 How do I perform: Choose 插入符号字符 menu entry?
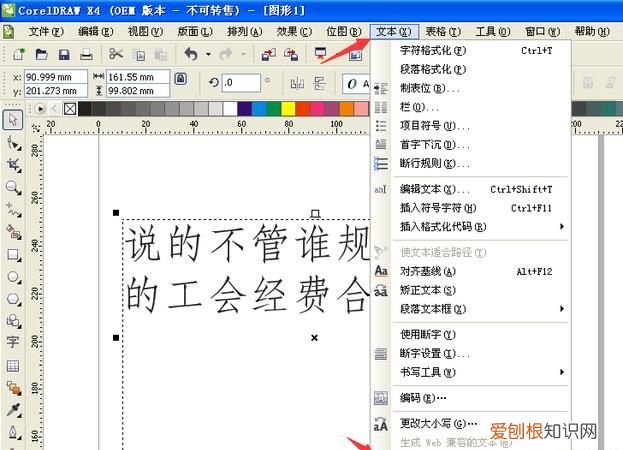click(471, 208)
